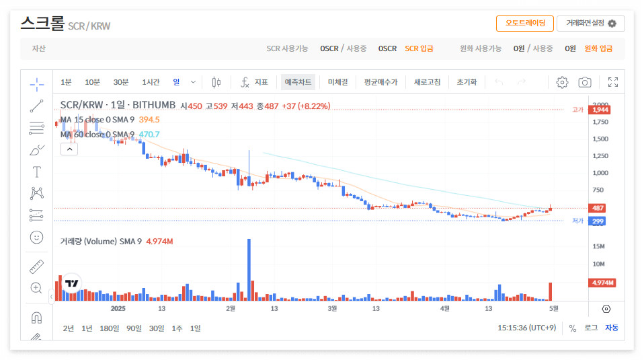
Task: Click the TradingView logo
Action: click(72, 283)
